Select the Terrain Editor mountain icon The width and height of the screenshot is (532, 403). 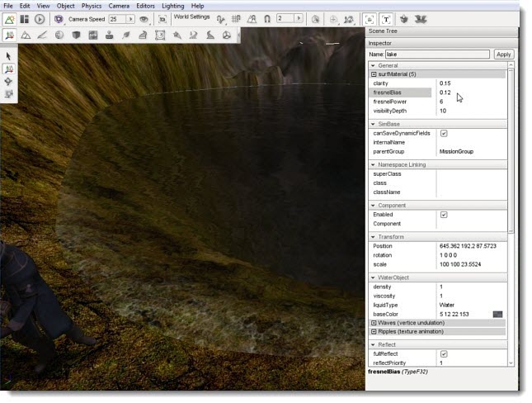pyautogui.click(x=26, y=35)
